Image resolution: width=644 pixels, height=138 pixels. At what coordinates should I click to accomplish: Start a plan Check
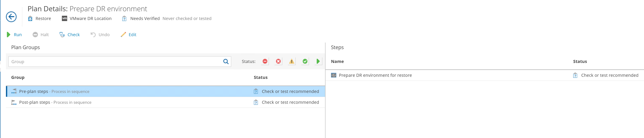click(70, 35)
